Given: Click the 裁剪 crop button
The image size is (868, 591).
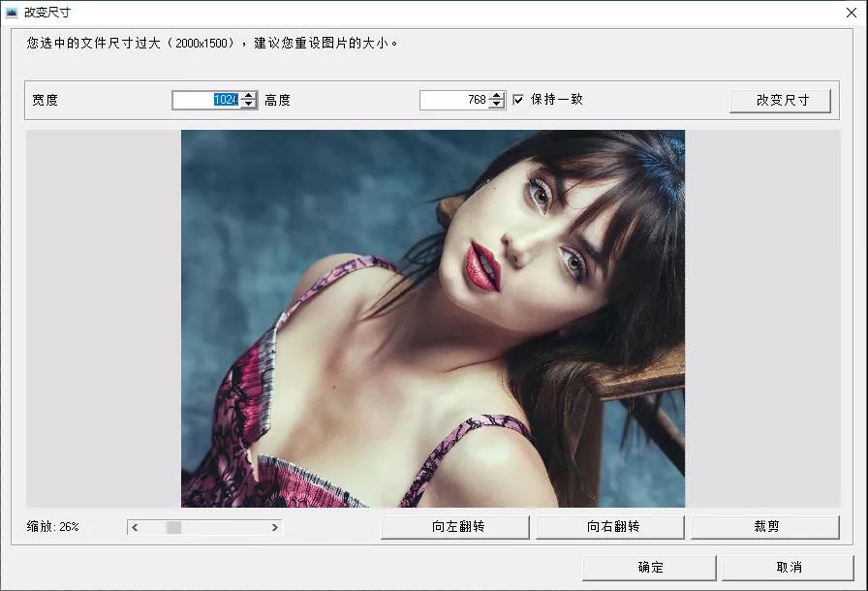Looking at the screenshot, I should click(765, 527).
